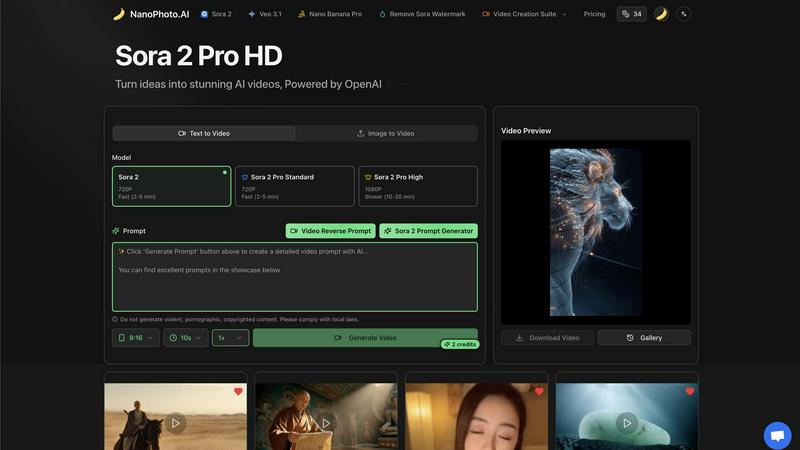The width and height of the screenshot is (800, 450).
Task: Select the Sora 2 model option
Action: coord(171,186)
